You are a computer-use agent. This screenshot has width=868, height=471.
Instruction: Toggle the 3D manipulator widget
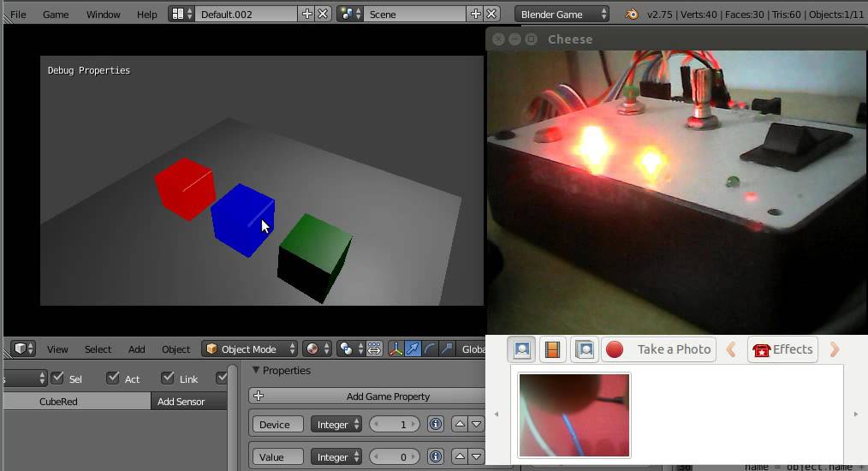click(395, 349)
